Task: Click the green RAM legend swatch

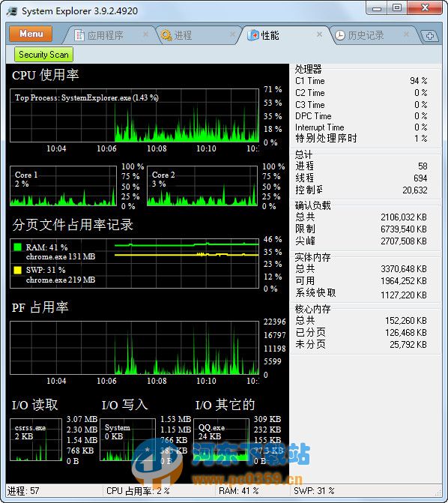Action: pos(18,247)
